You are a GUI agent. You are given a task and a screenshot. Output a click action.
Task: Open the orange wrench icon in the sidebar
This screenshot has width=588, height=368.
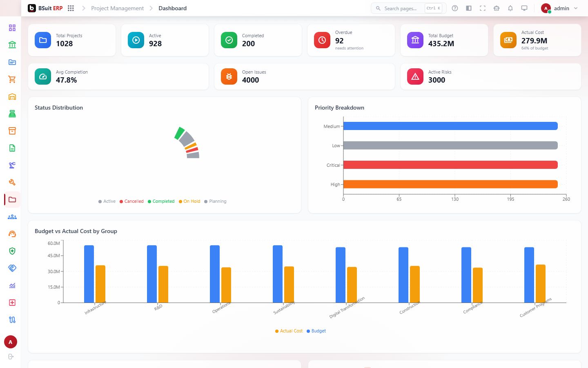12,182
